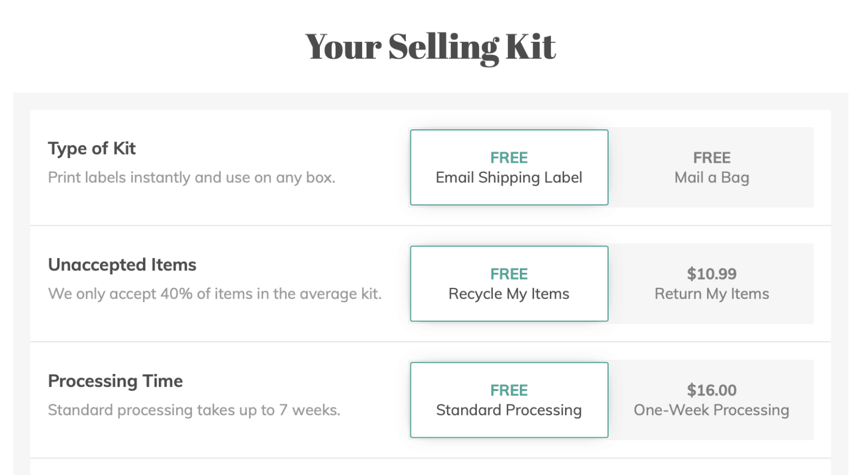Screen dimensions: 868x475
Task: Select Standard Processing option
Action: coord(509,400)
